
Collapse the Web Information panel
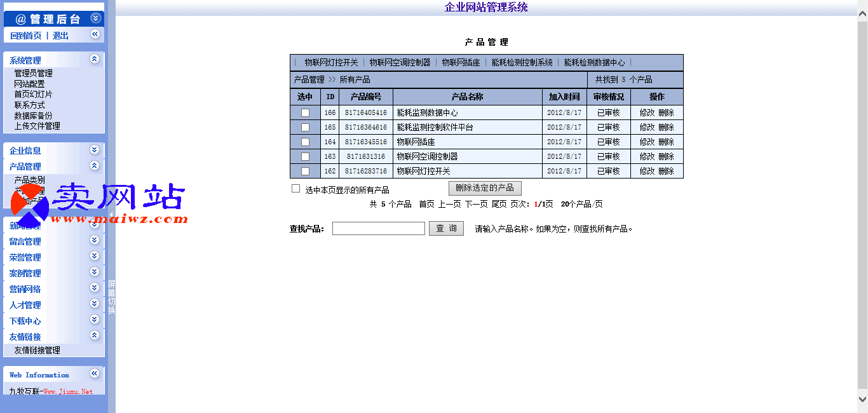[x=95, y=374]
